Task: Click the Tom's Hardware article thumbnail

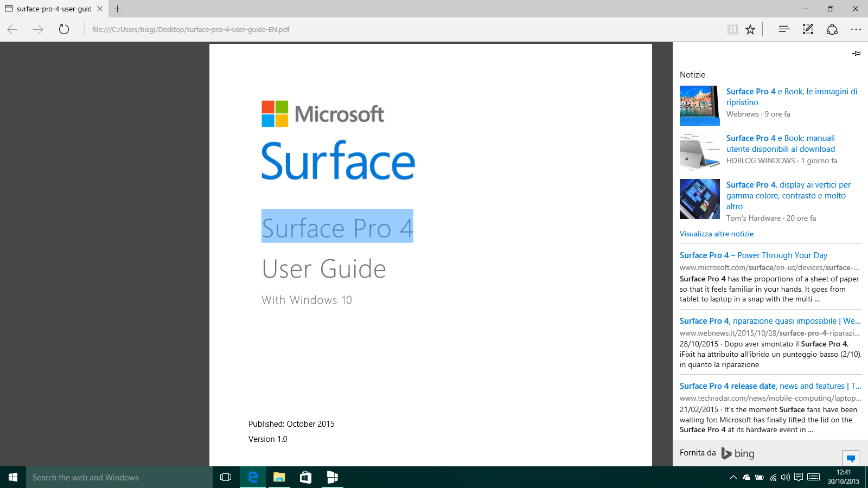Action: pos(700,199)
